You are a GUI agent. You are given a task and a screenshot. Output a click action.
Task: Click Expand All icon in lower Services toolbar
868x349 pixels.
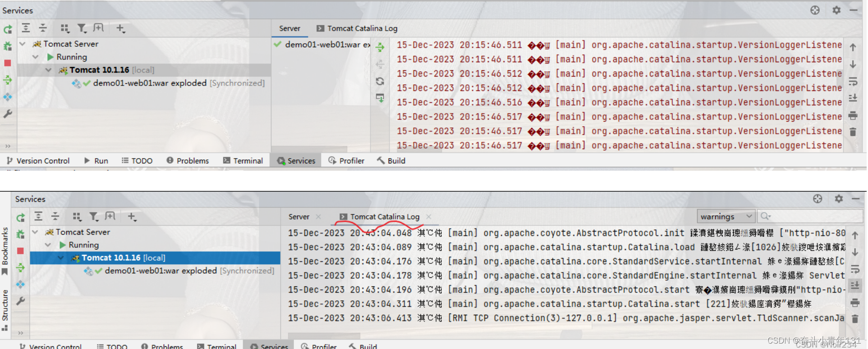(38, 217)
